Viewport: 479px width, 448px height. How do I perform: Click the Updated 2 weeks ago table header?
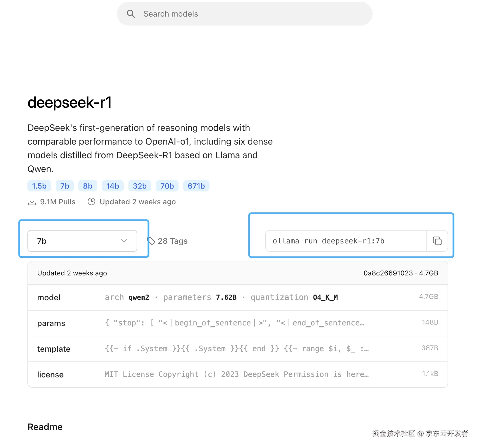click(72, 273)
